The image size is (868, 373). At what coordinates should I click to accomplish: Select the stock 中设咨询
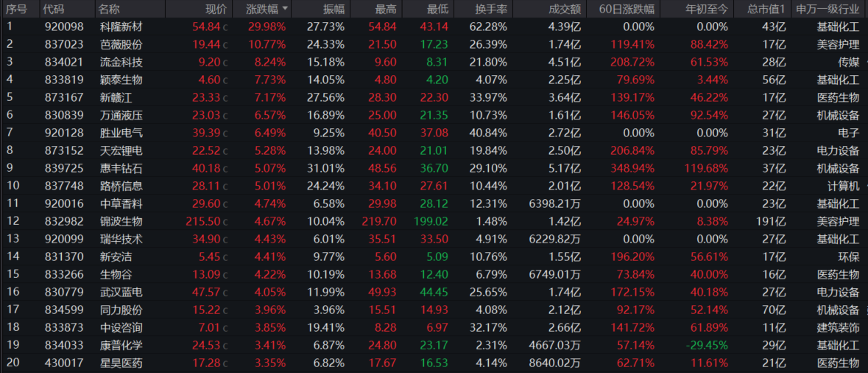pyautogui.click(x=121, y=327)
